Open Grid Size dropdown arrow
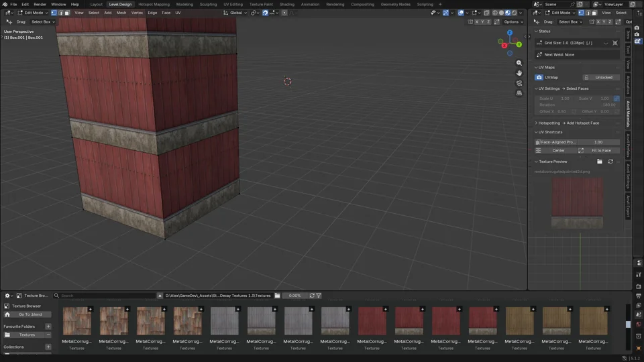Viewport: 644px width, 362px height. 606,43
